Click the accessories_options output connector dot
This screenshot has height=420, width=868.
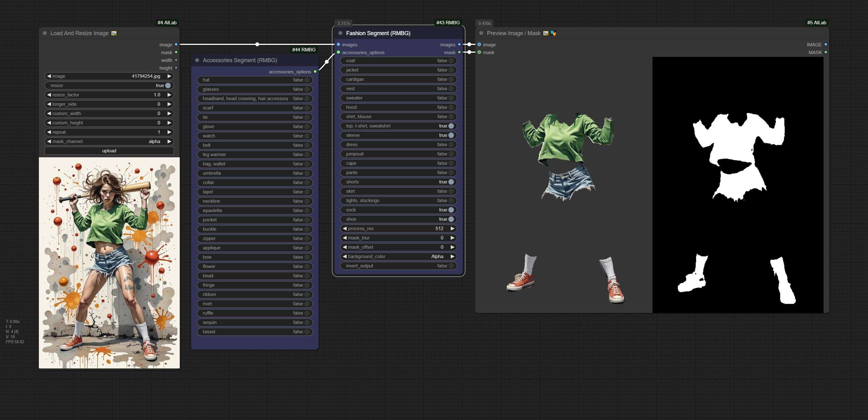315,72
